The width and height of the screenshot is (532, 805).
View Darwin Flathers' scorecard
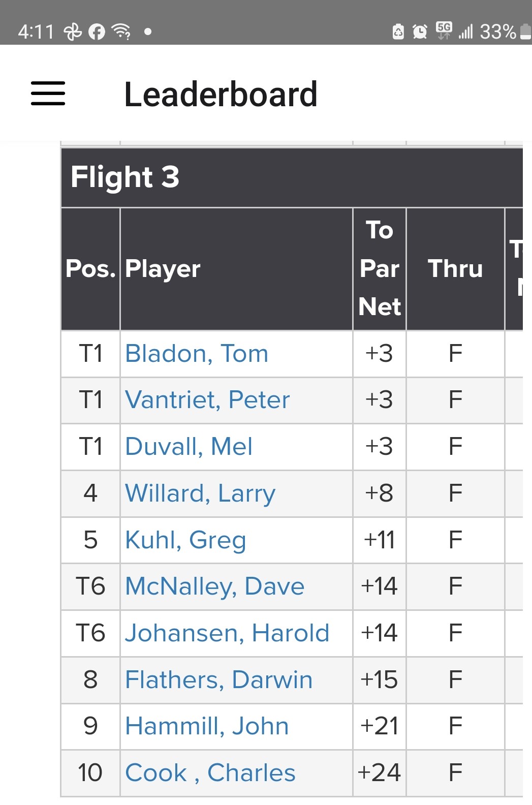[x=218, y=680]
